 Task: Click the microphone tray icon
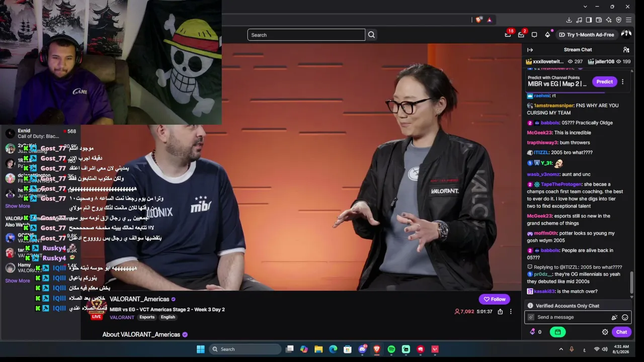(572, 349)
